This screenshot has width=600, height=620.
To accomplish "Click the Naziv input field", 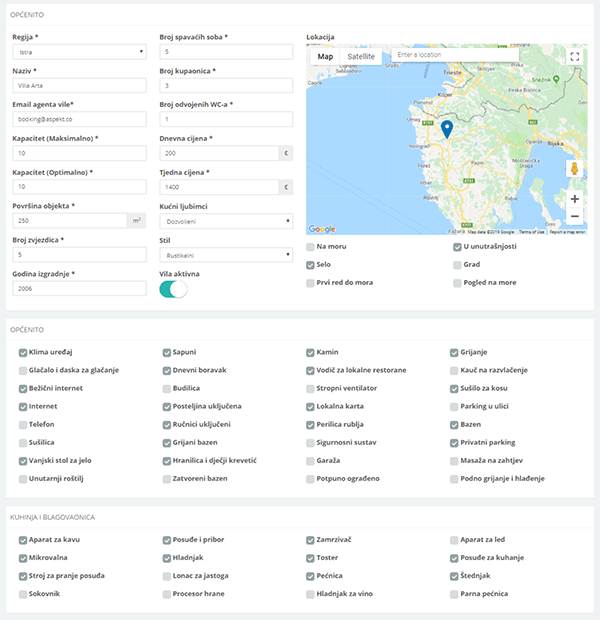I will [x=79, y=85].
